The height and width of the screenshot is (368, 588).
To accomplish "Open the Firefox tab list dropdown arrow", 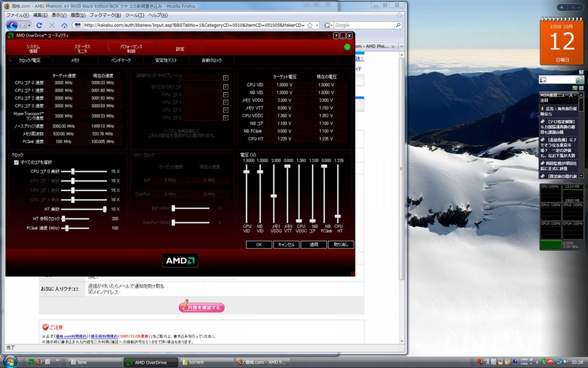I will click(401, 46).
